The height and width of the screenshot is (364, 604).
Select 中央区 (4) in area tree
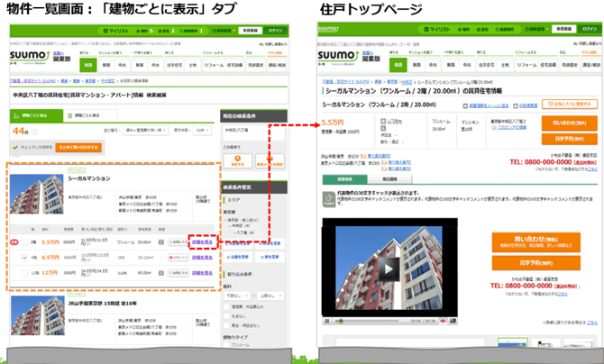[x=239, y=226]
